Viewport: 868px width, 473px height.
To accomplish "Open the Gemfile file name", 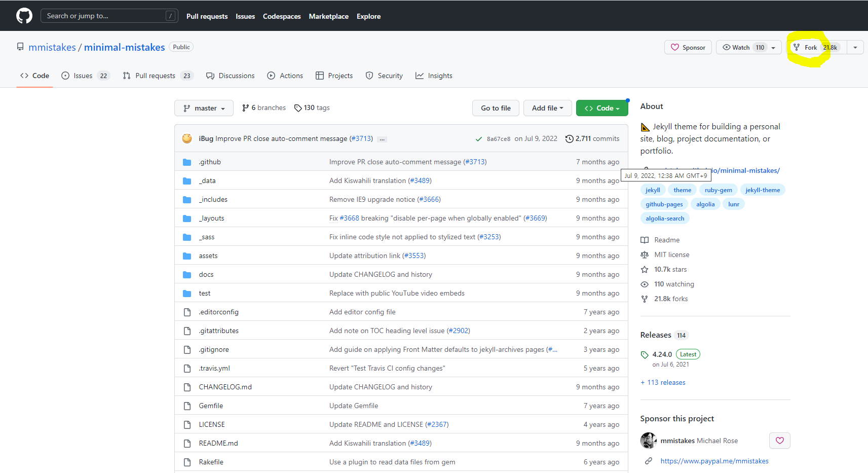I will tap(211, 406).
